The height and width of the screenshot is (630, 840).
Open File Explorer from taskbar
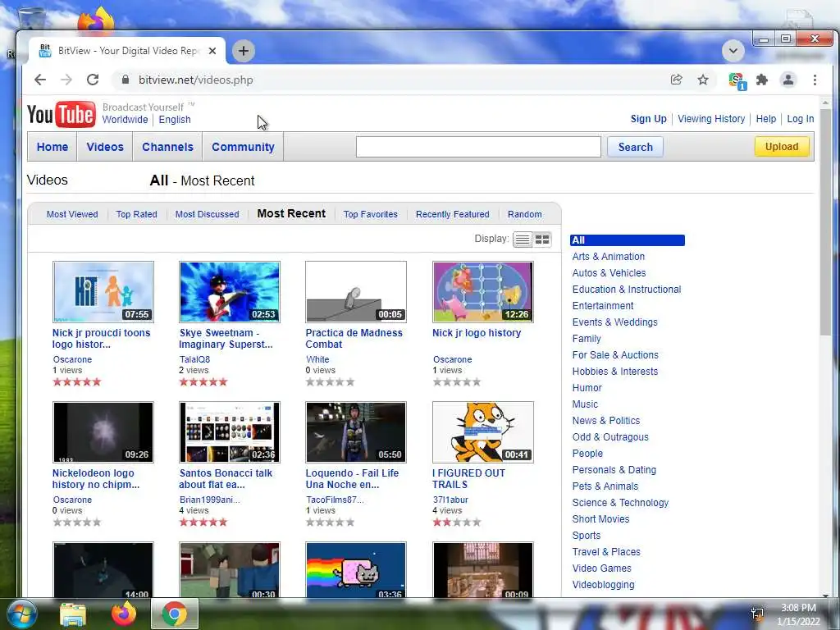point(73,614)
